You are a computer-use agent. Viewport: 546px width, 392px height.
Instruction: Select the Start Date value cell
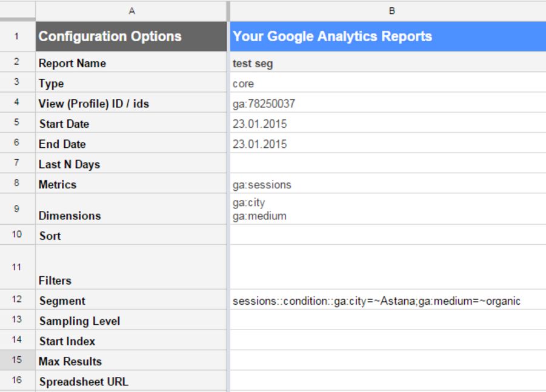pos(388,124)
